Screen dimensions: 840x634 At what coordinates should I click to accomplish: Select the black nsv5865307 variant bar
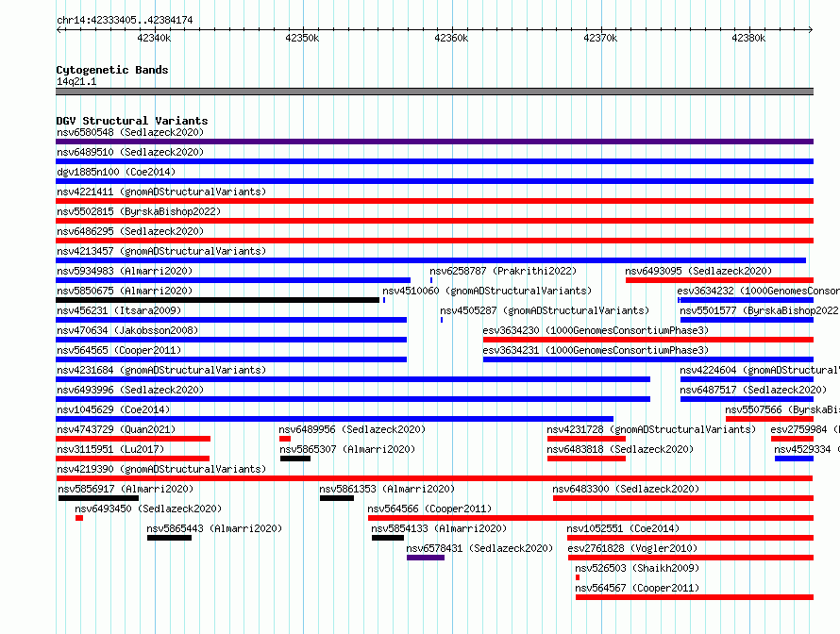coord(295,459)
